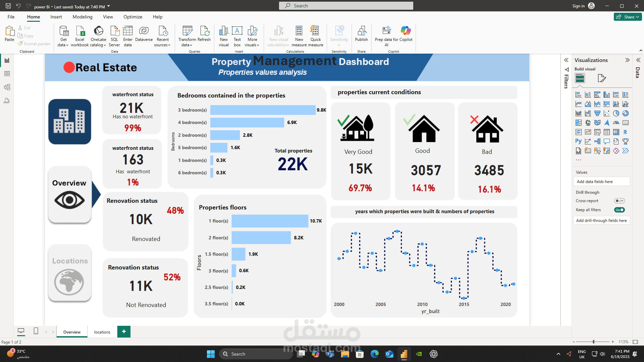Toggle the Cross-report drill through switch
Screen dimensions: 644x362
[620, 201]
